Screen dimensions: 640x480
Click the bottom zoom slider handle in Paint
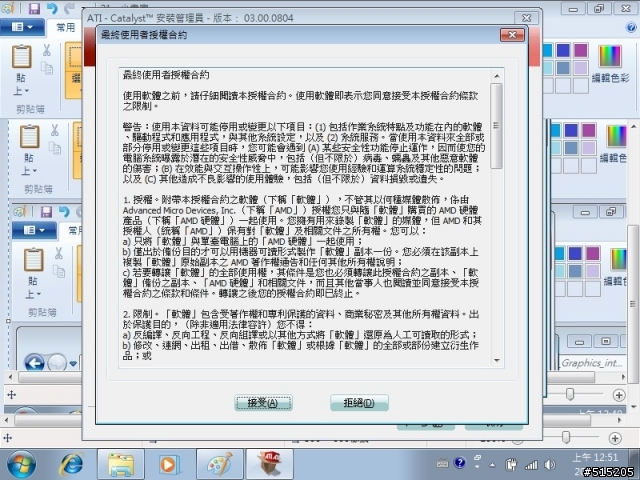[566, 437]
